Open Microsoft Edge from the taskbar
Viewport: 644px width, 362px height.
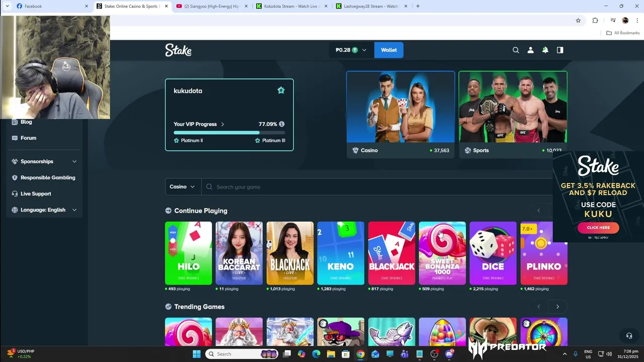click(x=316, y=354)
